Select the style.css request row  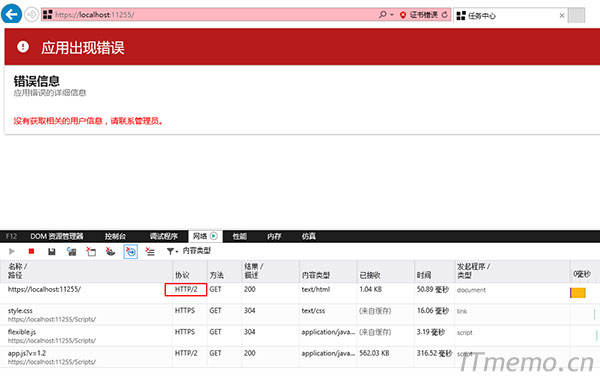(x=300, y=314)
